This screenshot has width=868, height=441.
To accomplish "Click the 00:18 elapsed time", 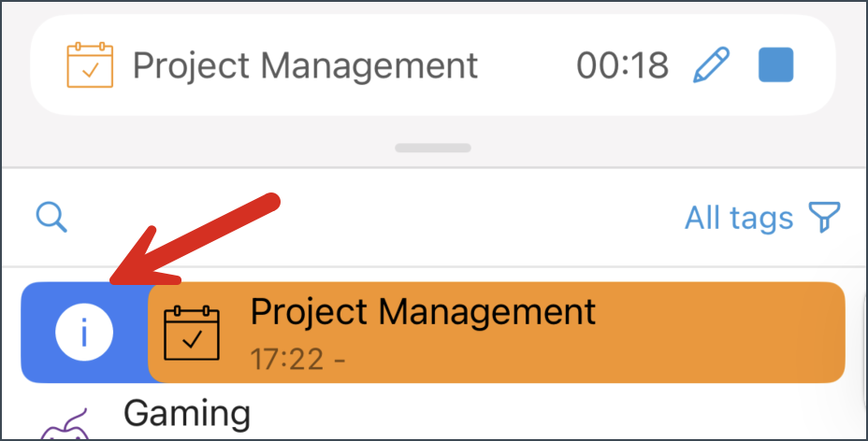I will pyautogui.click(x=623, y=65).
